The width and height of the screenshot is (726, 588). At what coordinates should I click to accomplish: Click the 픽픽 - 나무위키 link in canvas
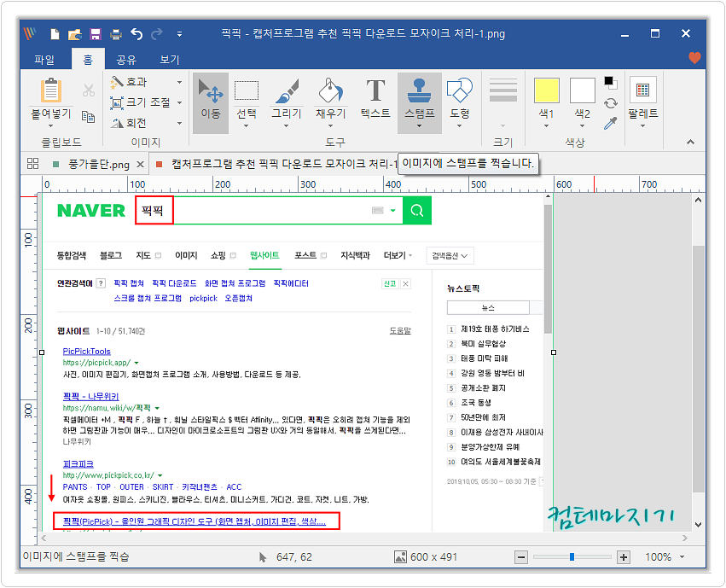pos(90,396)
